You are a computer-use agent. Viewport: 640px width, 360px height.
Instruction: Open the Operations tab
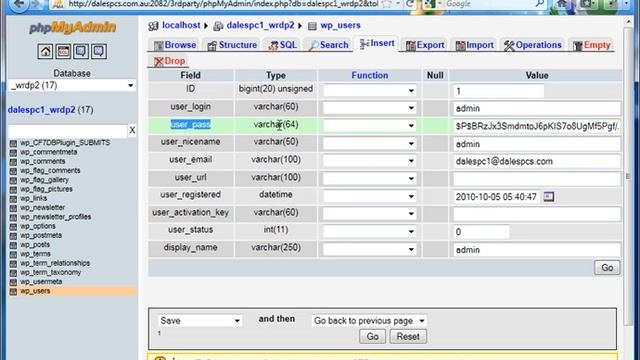[x=533, y=45]
